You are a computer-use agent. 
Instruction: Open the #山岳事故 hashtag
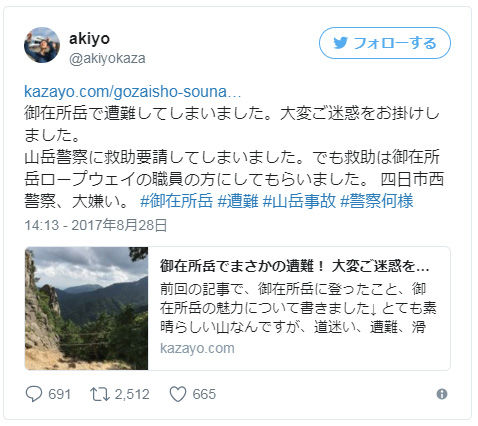299,201
